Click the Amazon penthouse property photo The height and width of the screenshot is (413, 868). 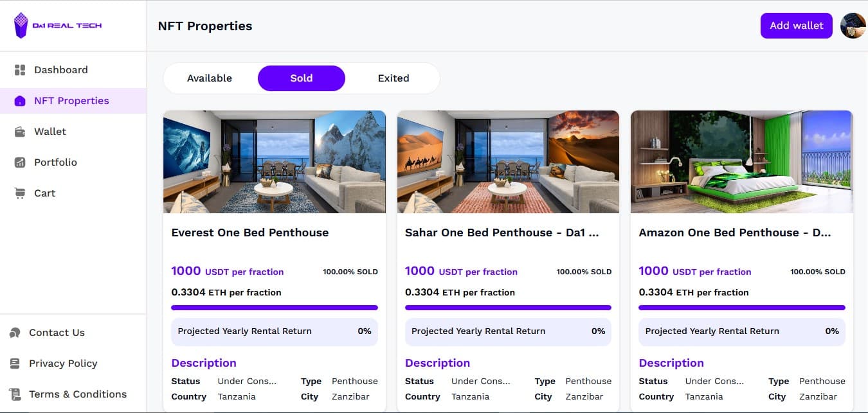pos(742,161)
